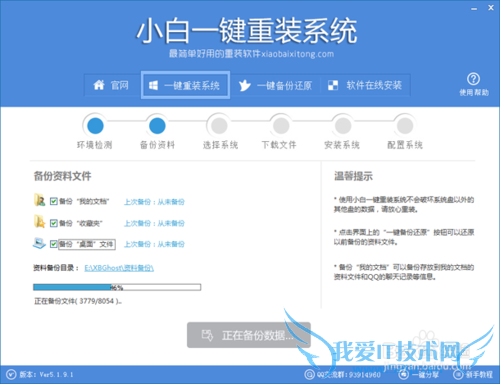
Task: Click the checkered software install icon
Action: (333, 85)
